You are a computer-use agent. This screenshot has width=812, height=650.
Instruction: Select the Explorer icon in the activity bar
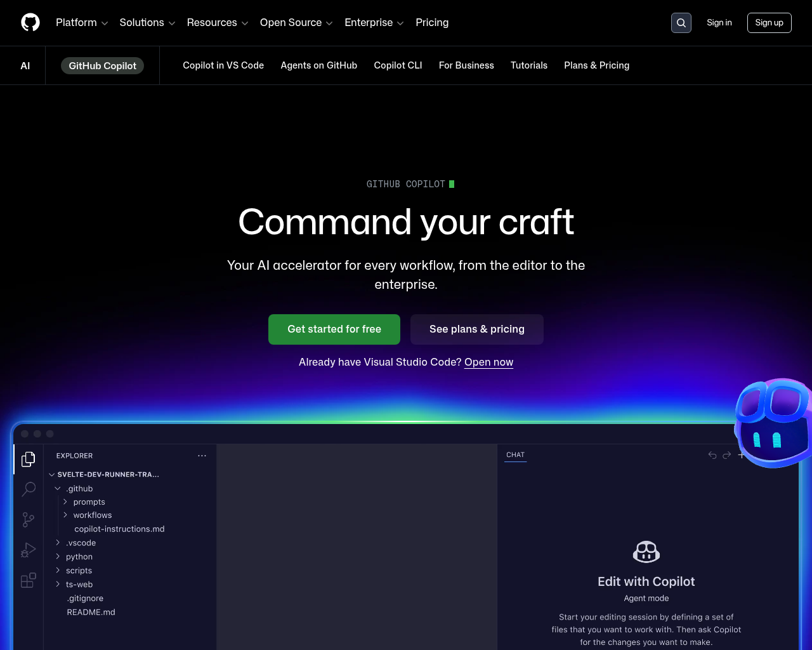[28, 458]
